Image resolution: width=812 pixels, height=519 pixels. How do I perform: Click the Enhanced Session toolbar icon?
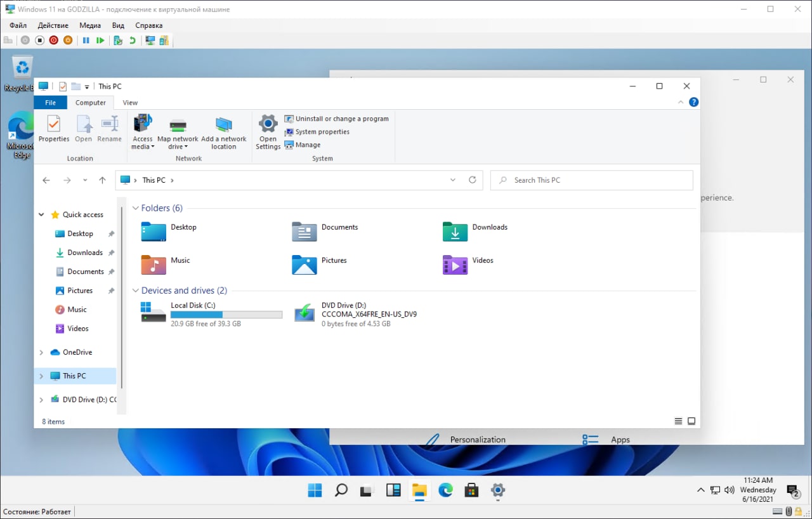pyautogui.click(x=150, y=41)
